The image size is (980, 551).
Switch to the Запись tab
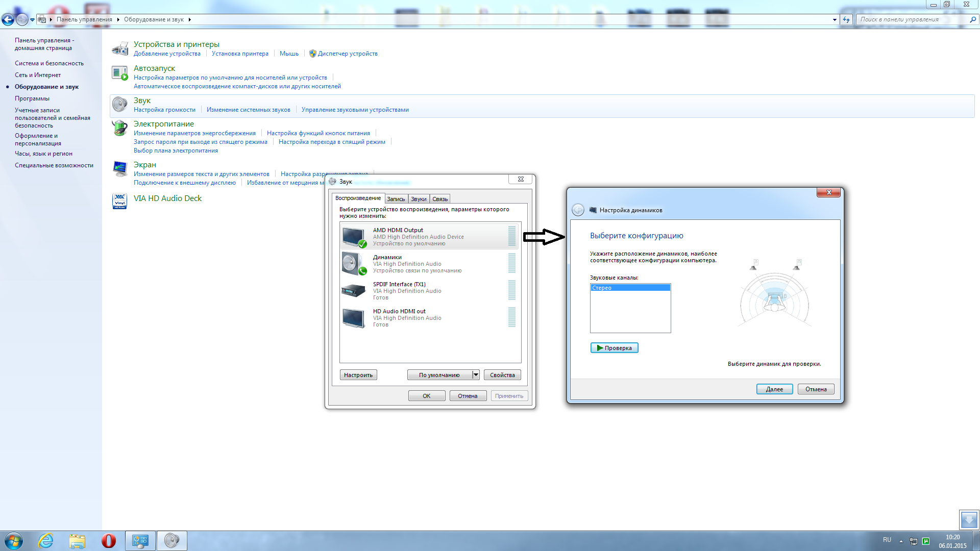396,199
